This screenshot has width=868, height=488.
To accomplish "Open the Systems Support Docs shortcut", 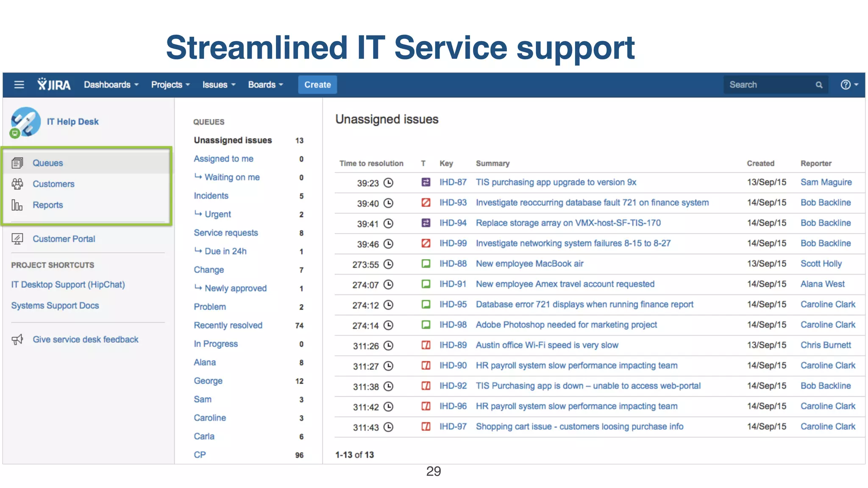I will pos(55,305).
